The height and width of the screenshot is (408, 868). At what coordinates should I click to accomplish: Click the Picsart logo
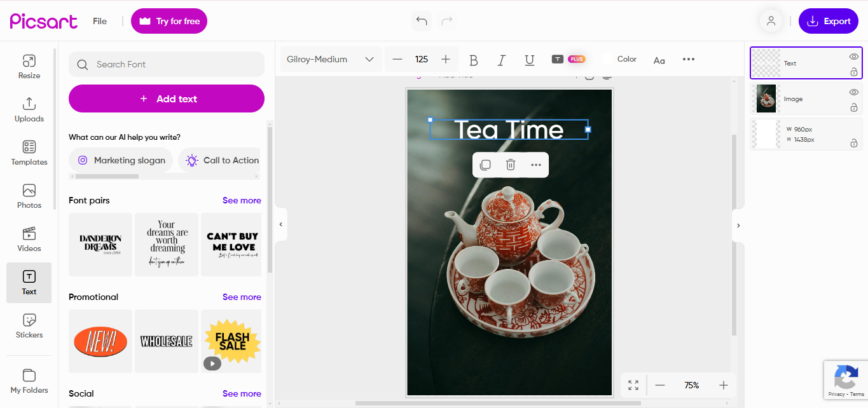point(43,21)
